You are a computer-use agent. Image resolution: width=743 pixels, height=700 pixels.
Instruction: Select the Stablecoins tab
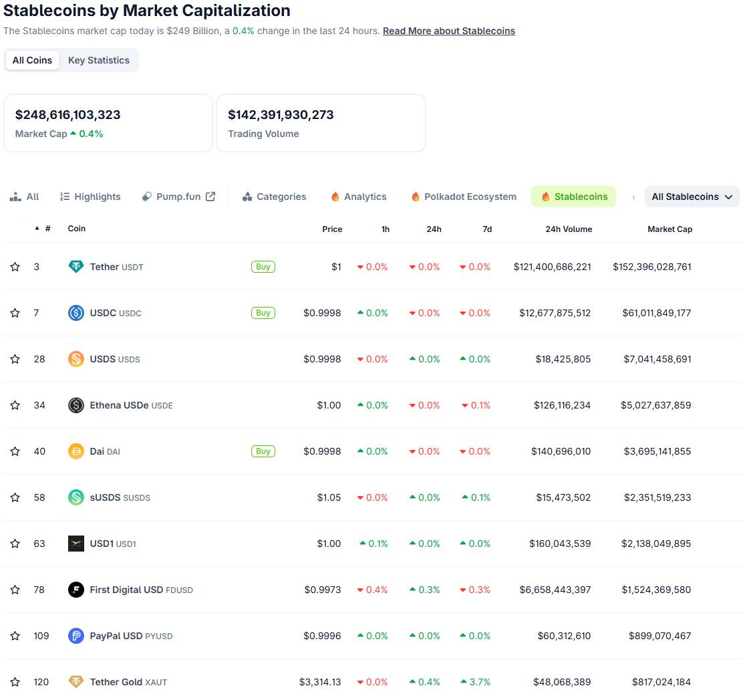pos(574,197)
